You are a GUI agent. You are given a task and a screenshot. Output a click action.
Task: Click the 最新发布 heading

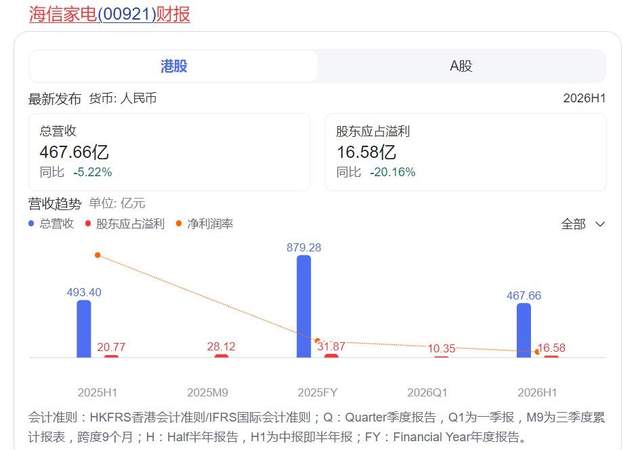[54, 99]
